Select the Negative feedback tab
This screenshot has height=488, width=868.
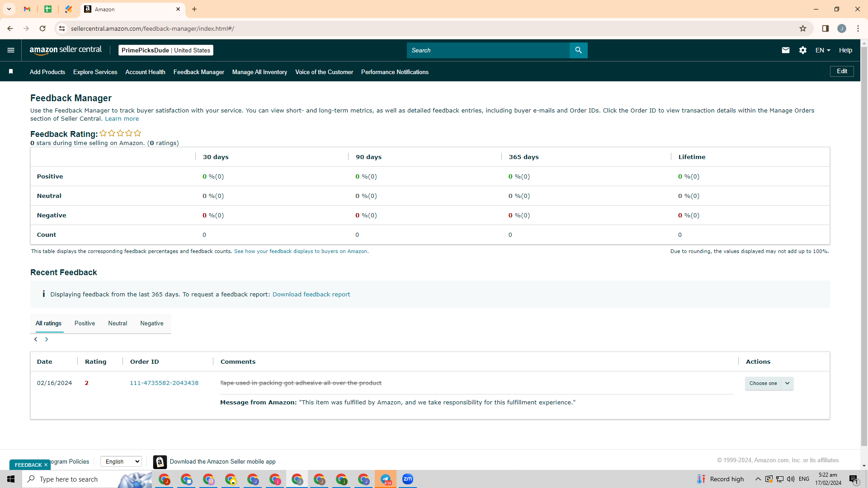click(152, 324)
